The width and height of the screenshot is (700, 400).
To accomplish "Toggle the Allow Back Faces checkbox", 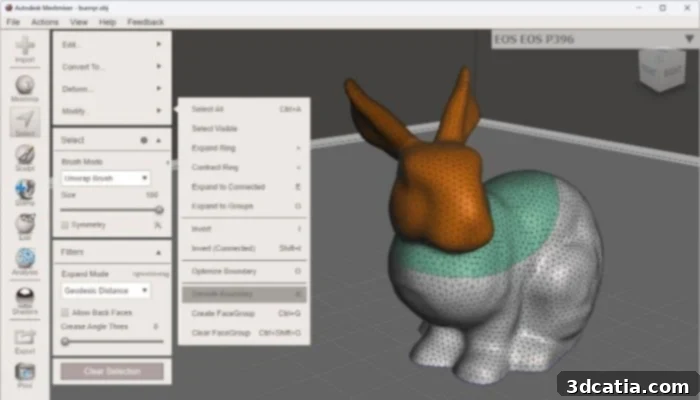I will [65, 312].
